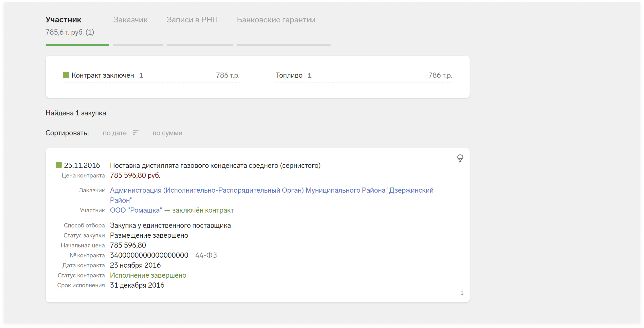The height and width of the screenshot is (328, 644).
Task: Open the purchase title Поставка дистиллята газового конденсата
Action: [x=215, y=165]
